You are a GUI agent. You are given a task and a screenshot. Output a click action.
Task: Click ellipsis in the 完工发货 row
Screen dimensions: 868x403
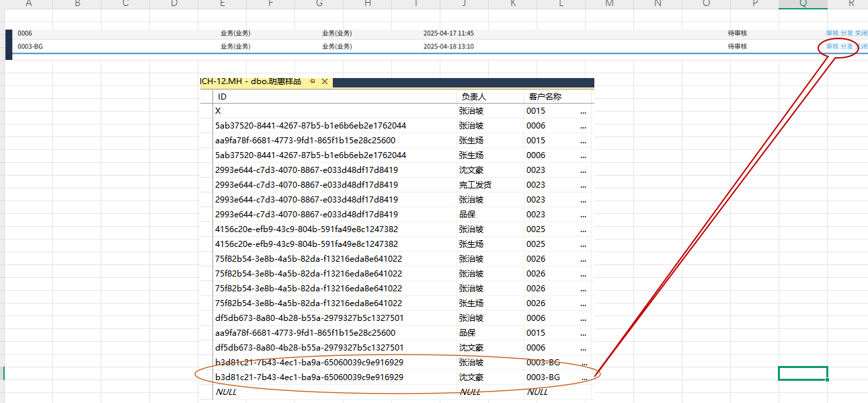point(583,185)
